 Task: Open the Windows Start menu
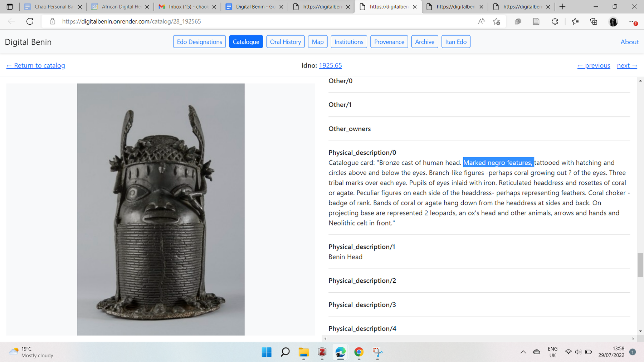[x=267, y=352]
